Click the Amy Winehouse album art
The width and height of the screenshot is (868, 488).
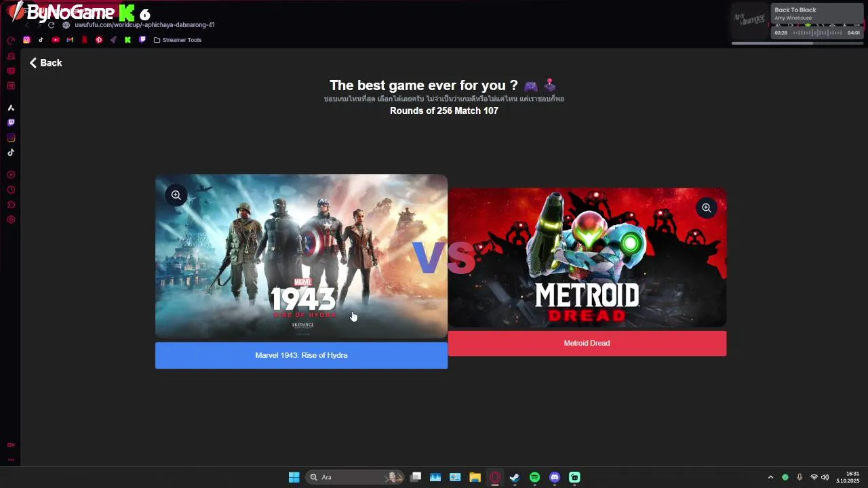(x=751, y=21)
